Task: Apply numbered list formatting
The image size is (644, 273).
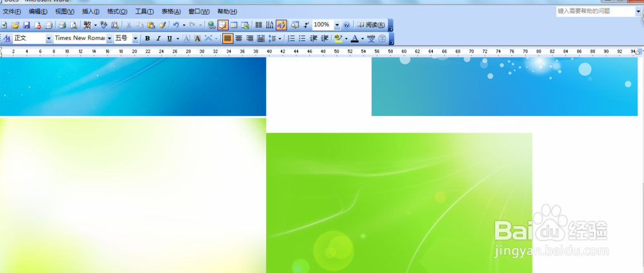Action: coord(292,39)
